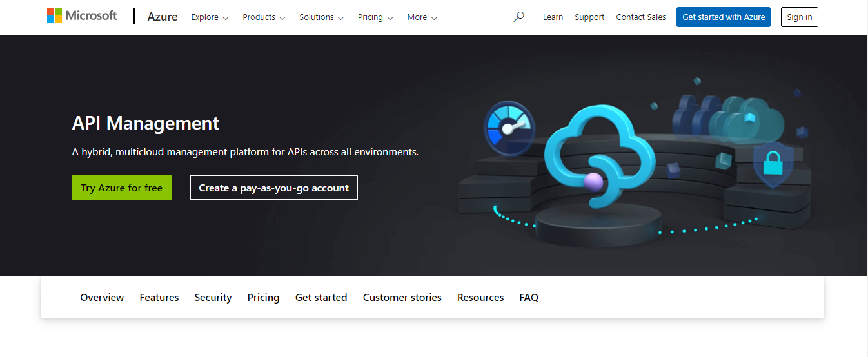Expand the Pricing dropdown in top navigation
Screen dimensions: 868x357
point(375,17)
